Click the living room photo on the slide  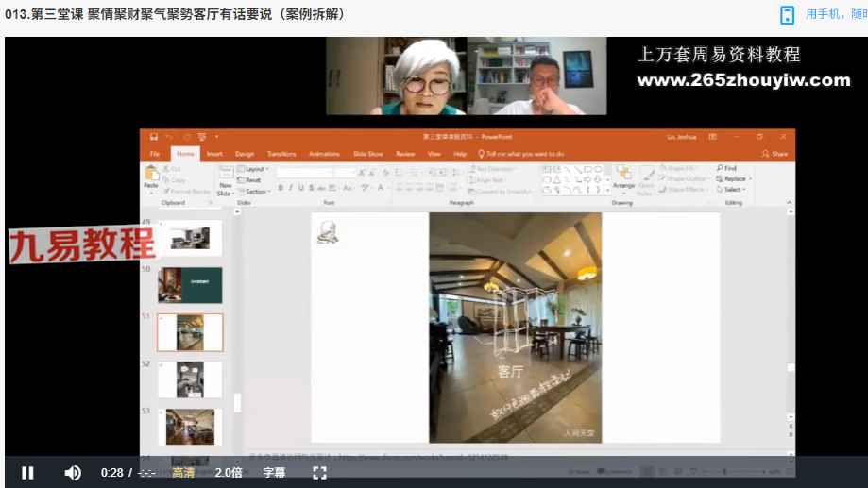(x=516, y=328)
